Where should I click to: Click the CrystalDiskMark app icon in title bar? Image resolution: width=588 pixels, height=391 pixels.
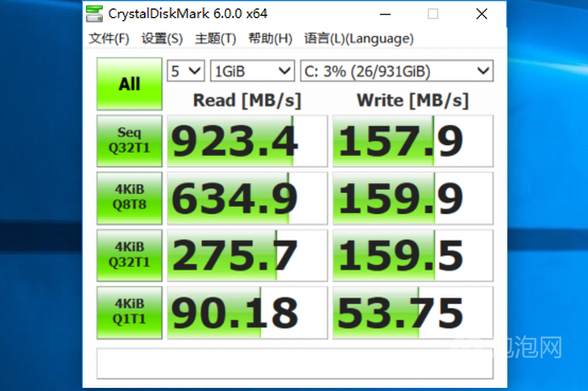93,14
